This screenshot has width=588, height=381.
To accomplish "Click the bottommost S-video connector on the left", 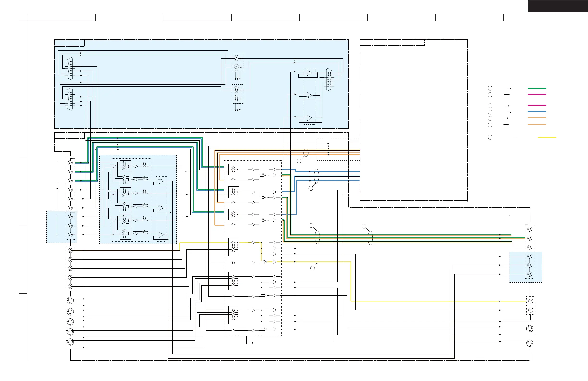I will [x=70, y=342].
